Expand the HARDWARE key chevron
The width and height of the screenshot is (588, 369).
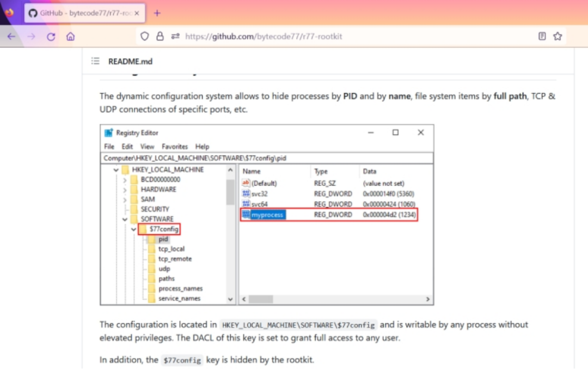pyautogui.click(x=125, y=190)
